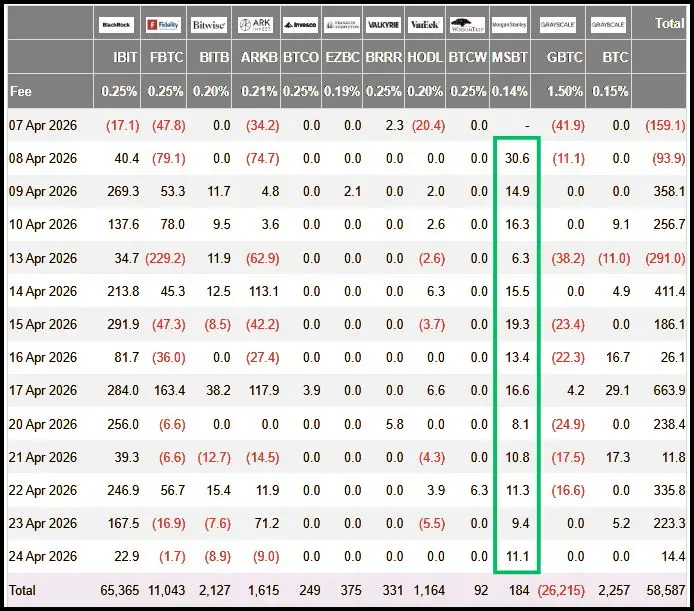Select the MSBT ticker header
This screenshot has height=611, width=694.
click(510, 57)
